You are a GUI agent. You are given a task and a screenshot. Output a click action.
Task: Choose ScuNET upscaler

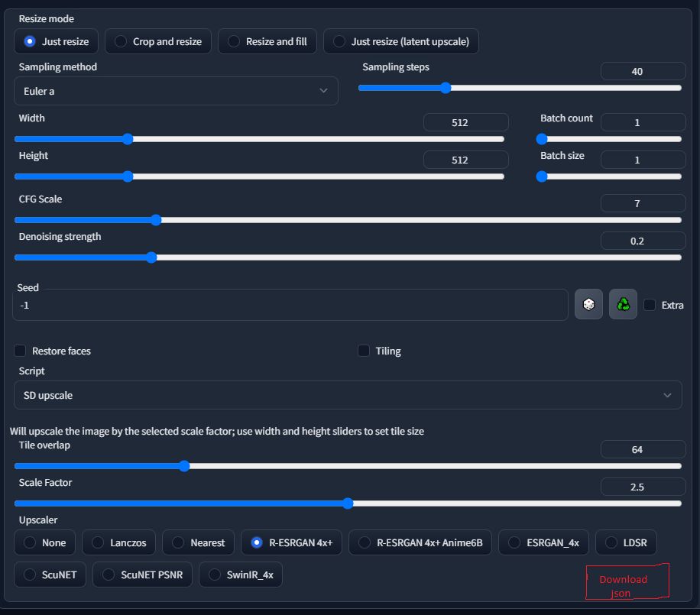(50, 575)
